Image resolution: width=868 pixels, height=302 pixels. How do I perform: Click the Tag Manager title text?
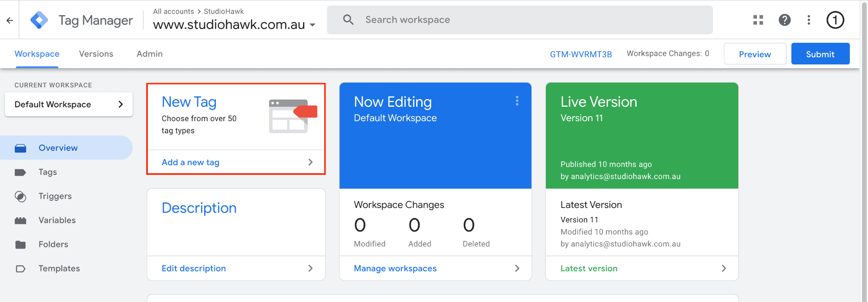tap(96, 20)
